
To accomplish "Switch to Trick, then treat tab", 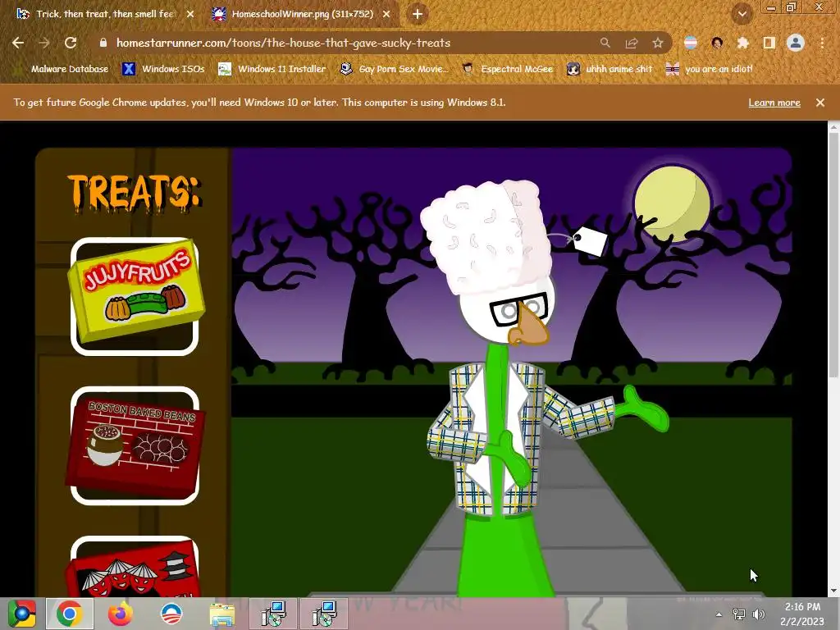I will pos(104,14).
